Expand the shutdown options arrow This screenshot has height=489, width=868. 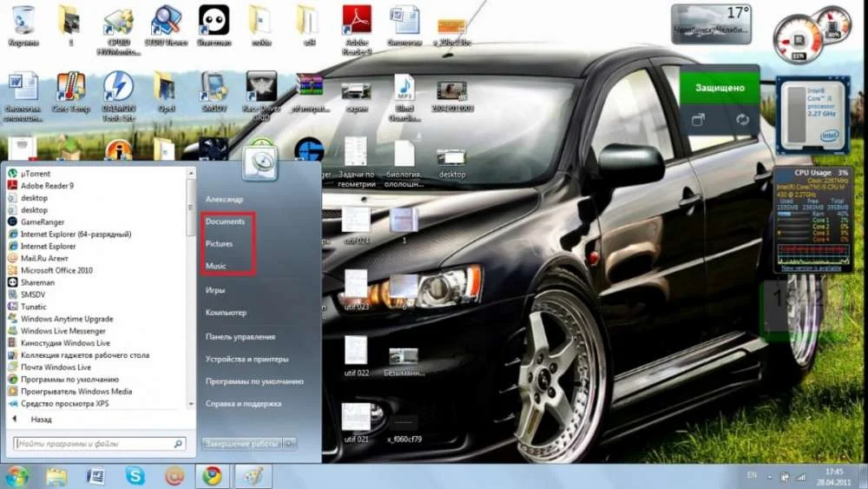coord(290,444)
